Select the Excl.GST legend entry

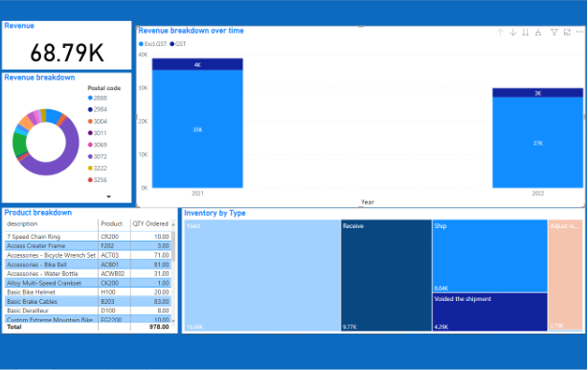(x=152, y=44)
